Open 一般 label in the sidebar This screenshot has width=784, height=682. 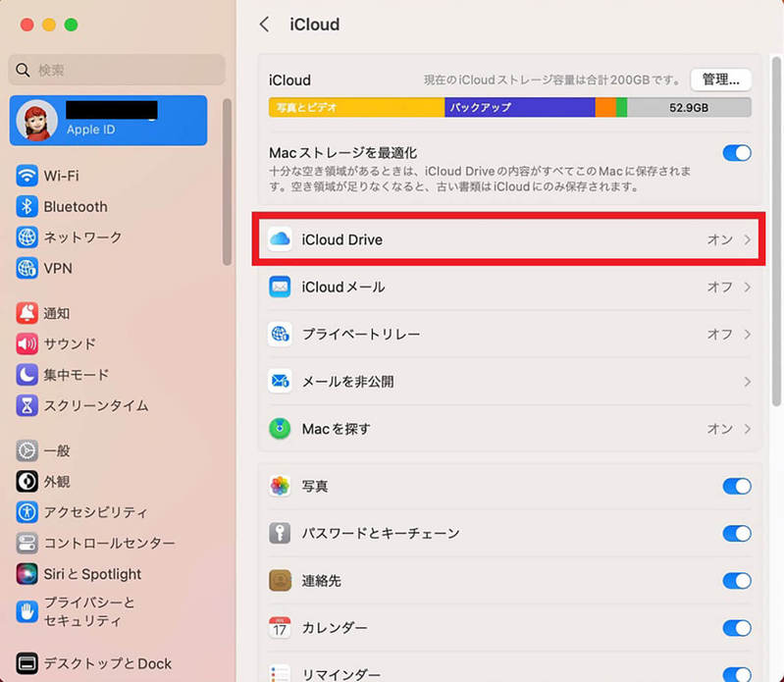(57, 451)
